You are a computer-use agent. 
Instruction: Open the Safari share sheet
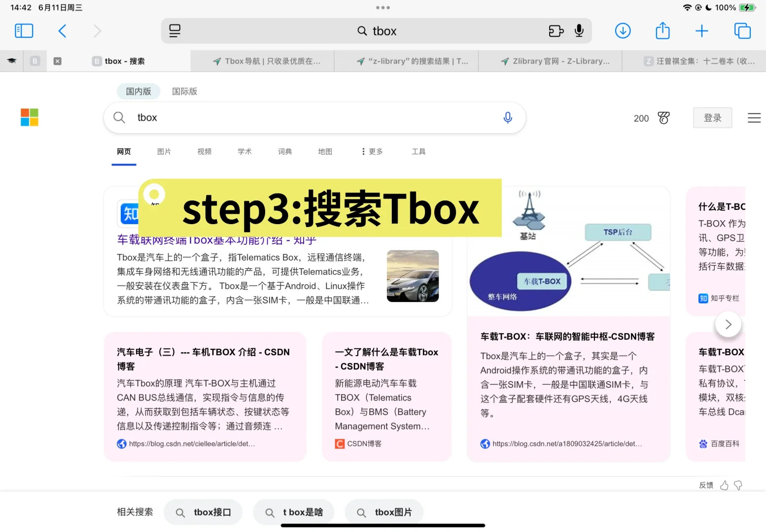tap(662, 31)
